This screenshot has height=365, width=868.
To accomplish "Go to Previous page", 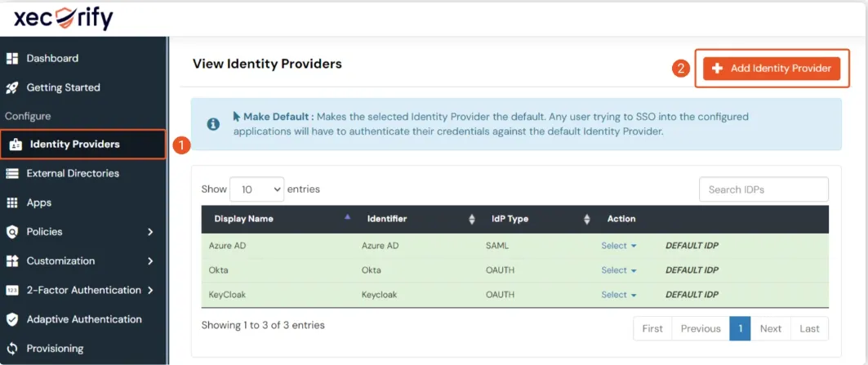I will (701, 328).
